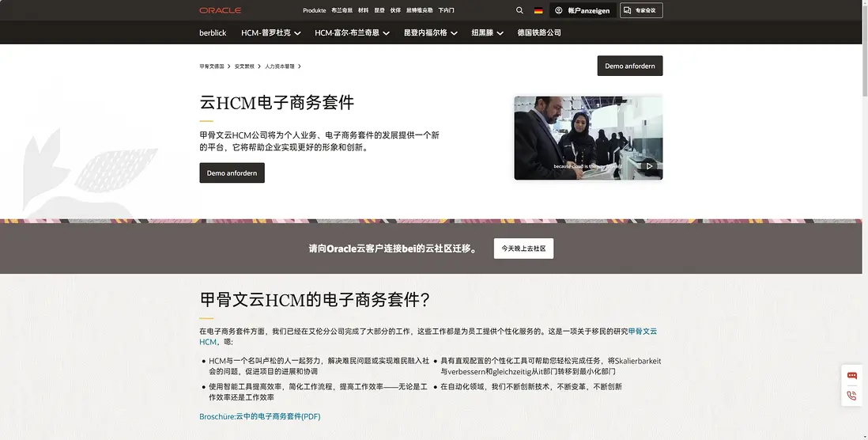Click the German flag country selector
Image resolution: width=868 pixels, height=440 pixels.
point(538,10)
